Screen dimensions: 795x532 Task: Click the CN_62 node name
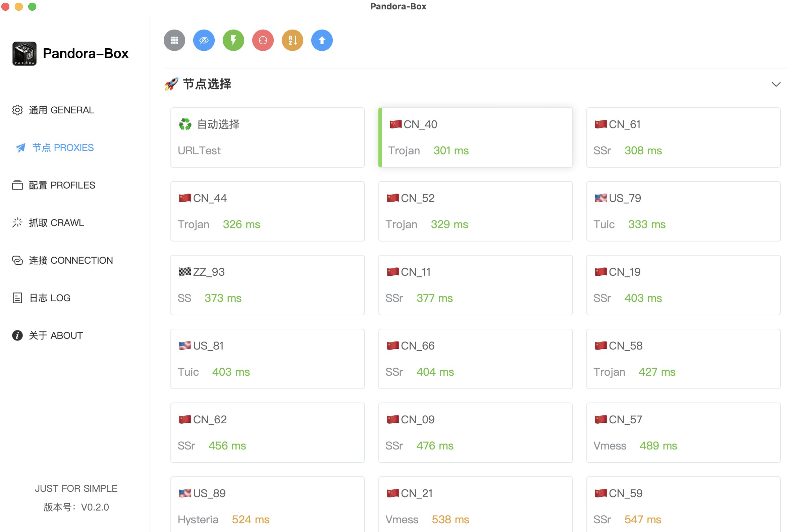point(210,420)
